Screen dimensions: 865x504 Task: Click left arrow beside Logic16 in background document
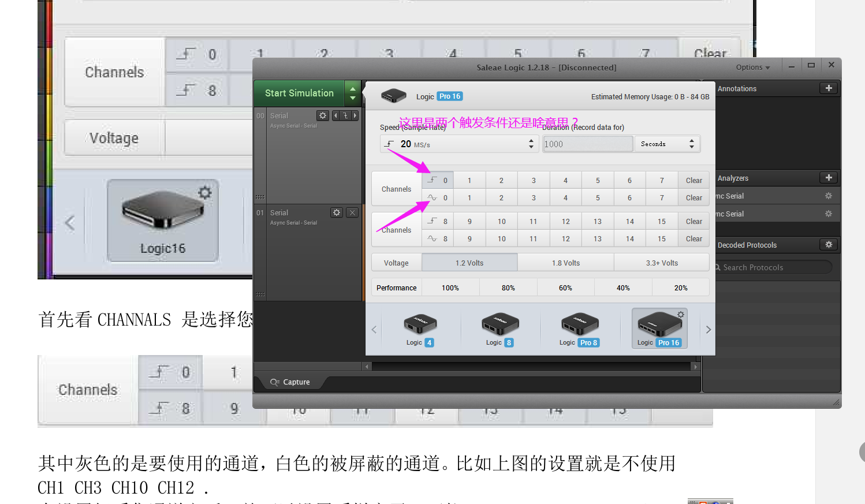pyautogui.click(x=70, y=223)
